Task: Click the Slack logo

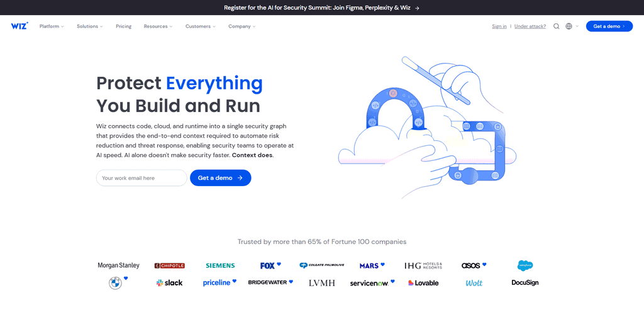Action: pos(169,283)
